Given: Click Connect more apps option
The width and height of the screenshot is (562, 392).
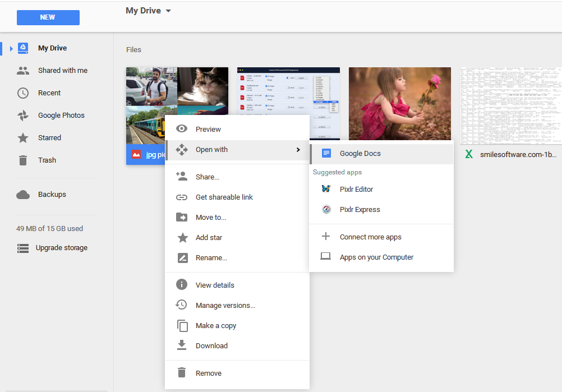Looking at the screenshot, I should (x=370, y=237).
